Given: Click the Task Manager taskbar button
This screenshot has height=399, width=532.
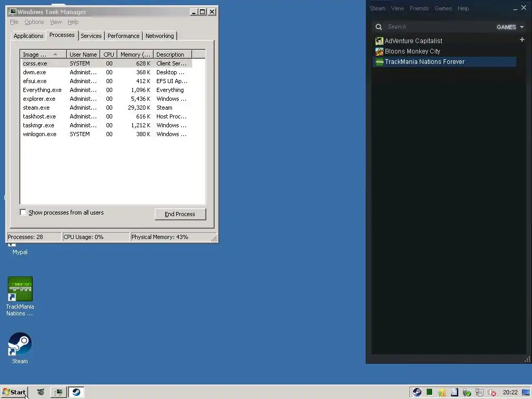Looking at the screenshot, I should click(58, 392).
